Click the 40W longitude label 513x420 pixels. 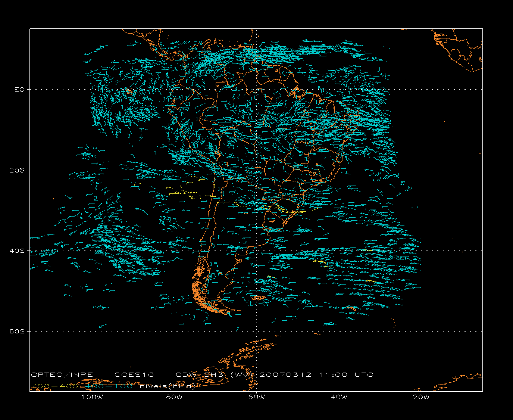pos(339,397)
